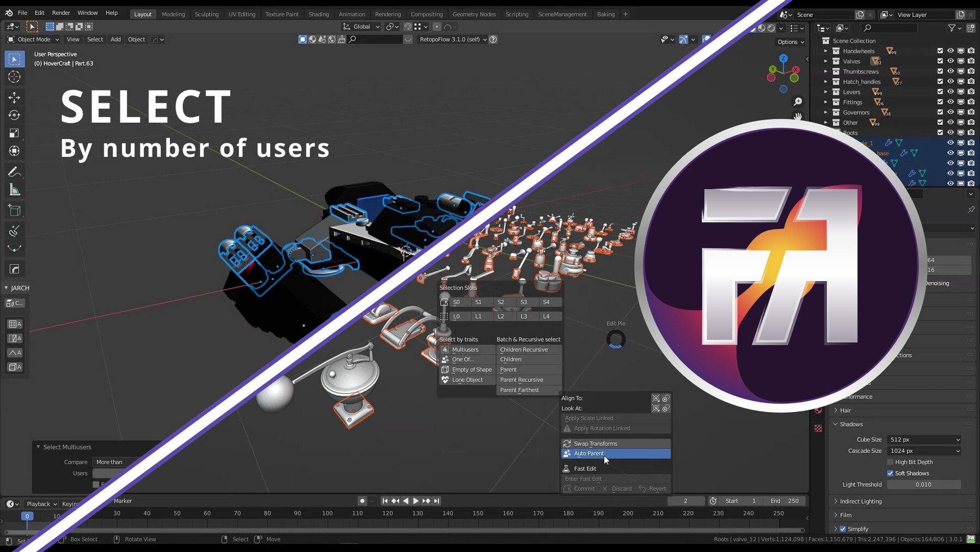Hide the Valves collection with eye icon
980x552 pixels.
pos(950,61)
